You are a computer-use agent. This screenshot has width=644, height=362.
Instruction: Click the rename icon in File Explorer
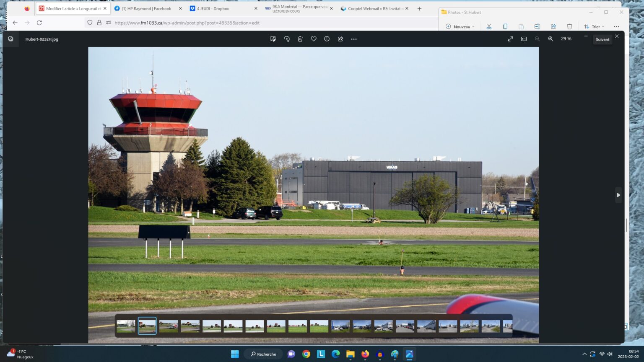point(537,26)
